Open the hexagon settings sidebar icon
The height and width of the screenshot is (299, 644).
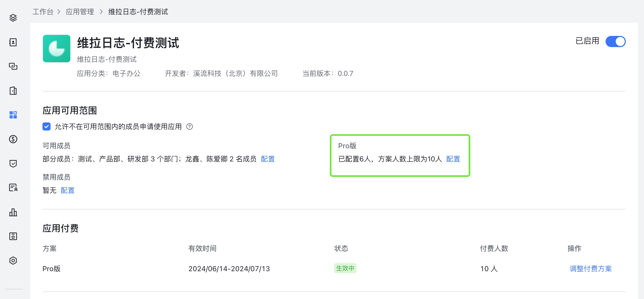coord(13,261)
